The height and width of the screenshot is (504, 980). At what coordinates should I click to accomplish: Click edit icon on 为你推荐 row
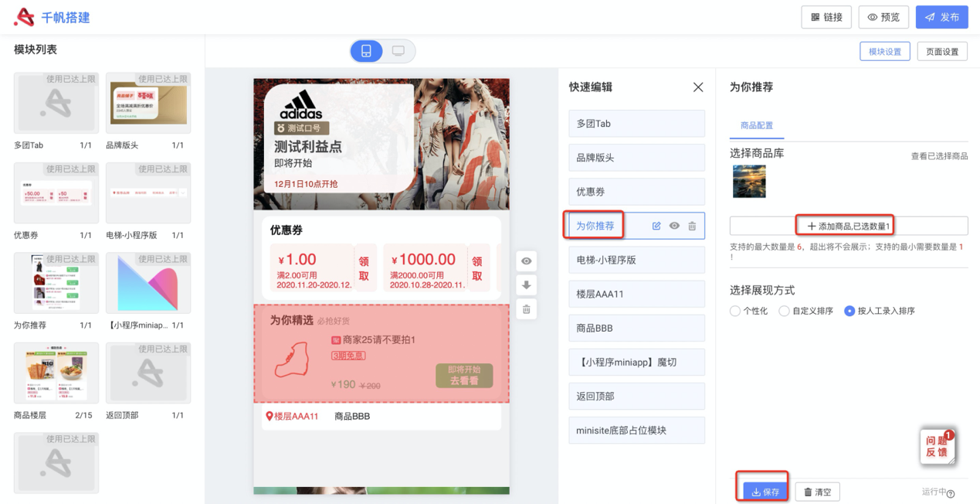tap(656, 226)
